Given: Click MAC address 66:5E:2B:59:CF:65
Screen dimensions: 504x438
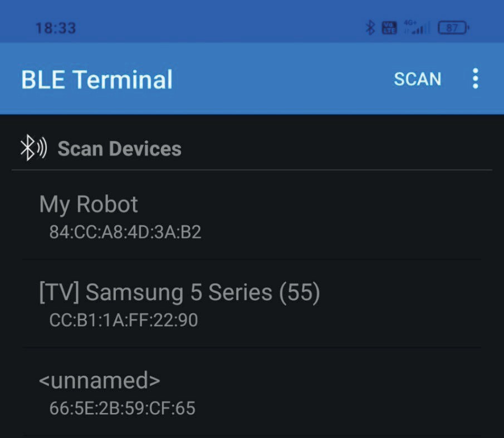Looking at the screenshot, I should click(x=123, y=409).
